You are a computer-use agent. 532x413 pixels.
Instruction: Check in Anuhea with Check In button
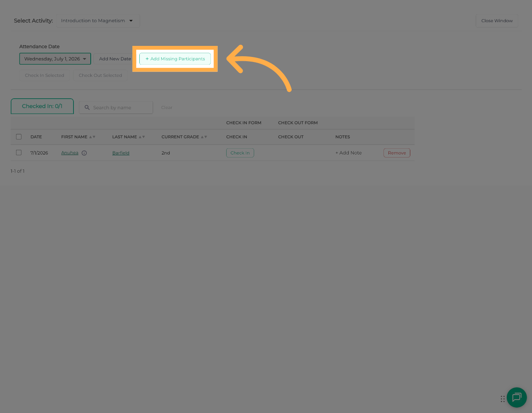pyautogui.click(x=240, y=153)
